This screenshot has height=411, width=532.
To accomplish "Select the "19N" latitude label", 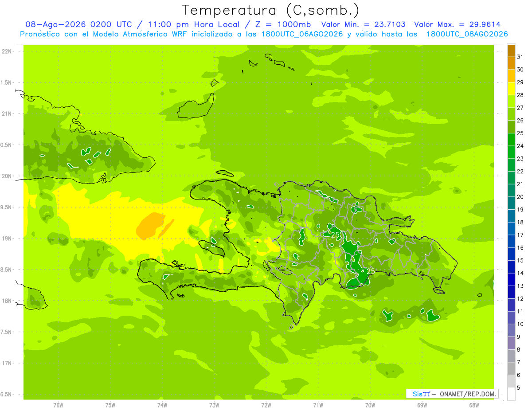I will click(x=8, y=239).
